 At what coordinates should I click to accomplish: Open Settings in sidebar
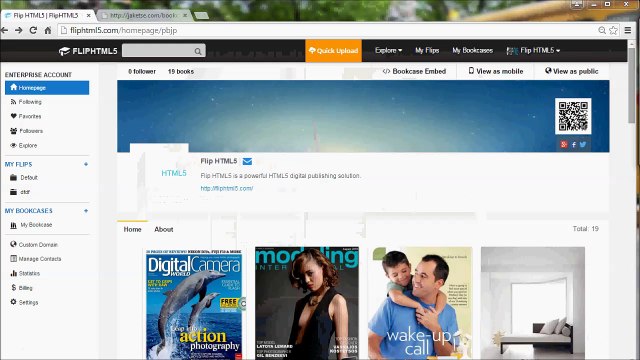[x=24, y=302]
